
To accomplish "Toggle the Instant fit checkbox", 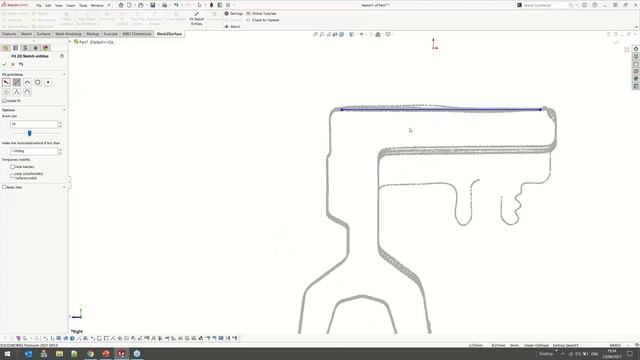I will [4, 100].
